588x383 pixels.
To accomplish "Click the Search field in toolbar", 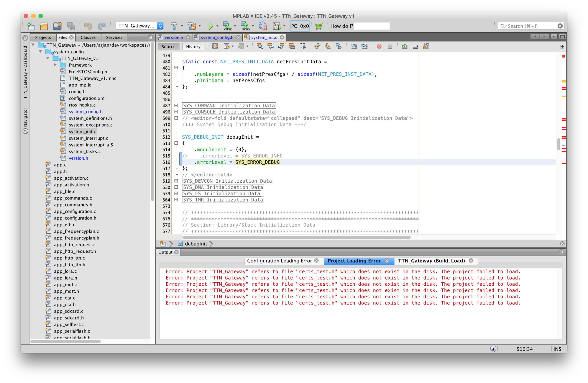I will (x=531, y=26).
